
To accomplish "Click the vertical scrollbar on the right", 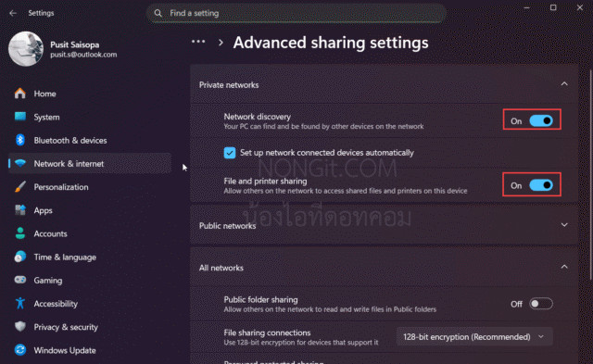I will [x=590, y=174].
